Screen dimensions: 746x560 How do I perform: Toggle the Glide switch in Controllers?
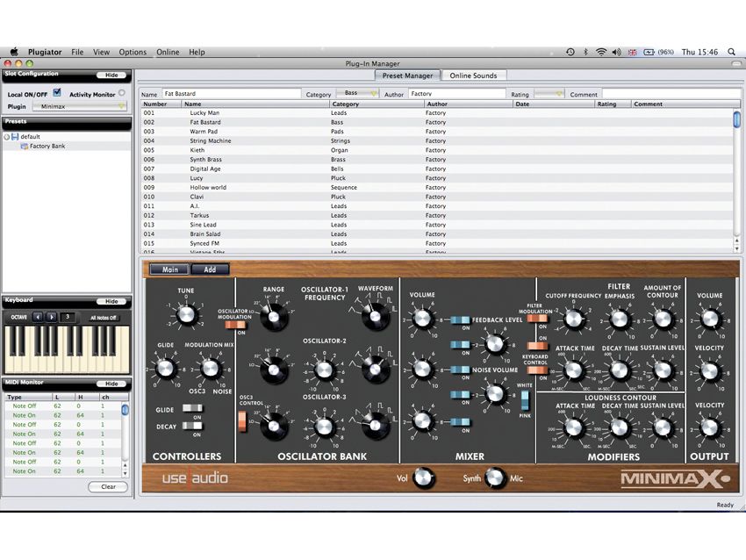click(192, 408)
